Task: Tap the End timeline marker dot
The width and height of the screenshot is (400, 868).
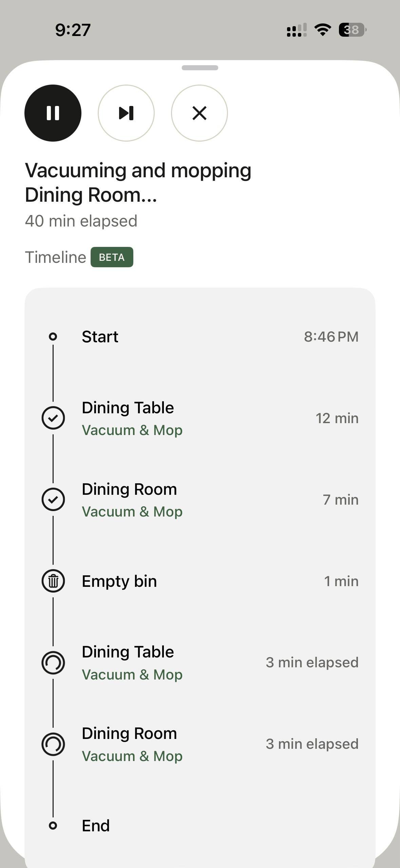Action: coord(53,826)
